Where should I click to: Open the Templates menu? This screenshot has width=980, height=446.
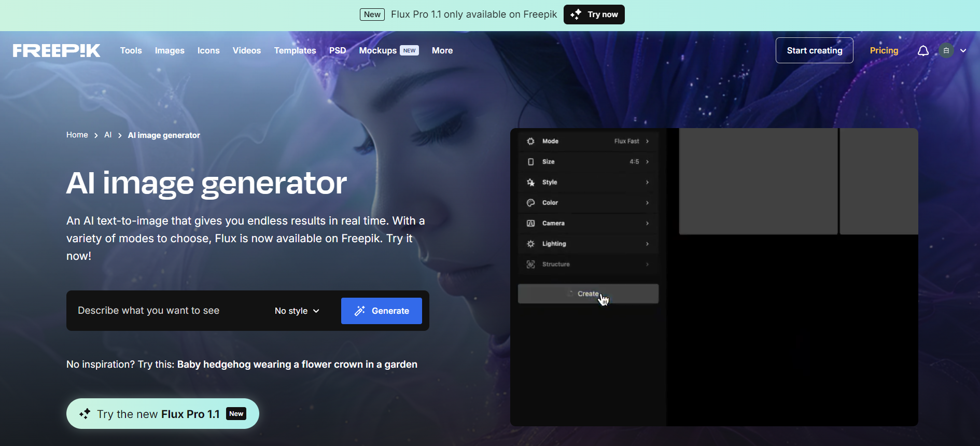(295, 50)
